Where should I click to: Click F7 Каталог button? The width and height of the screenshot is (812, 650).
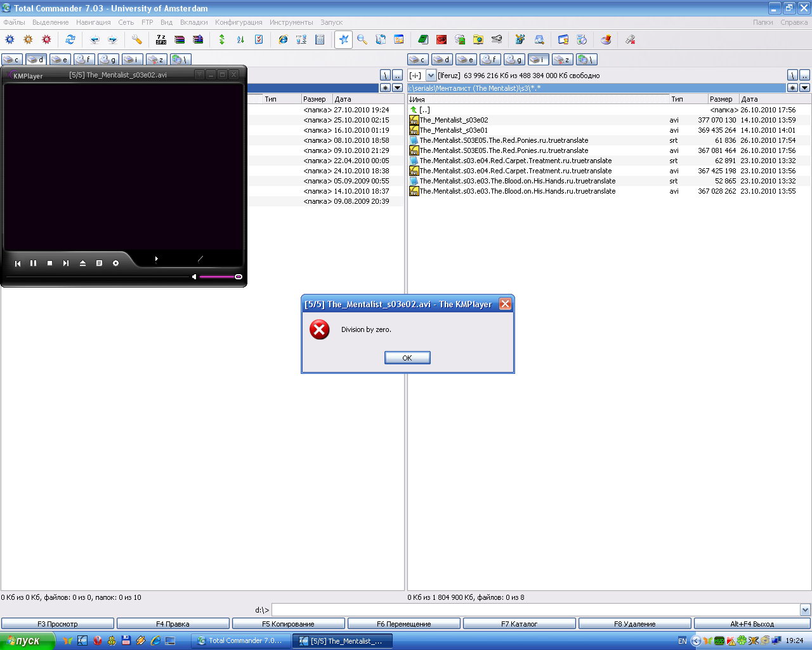tap(520, 624)
